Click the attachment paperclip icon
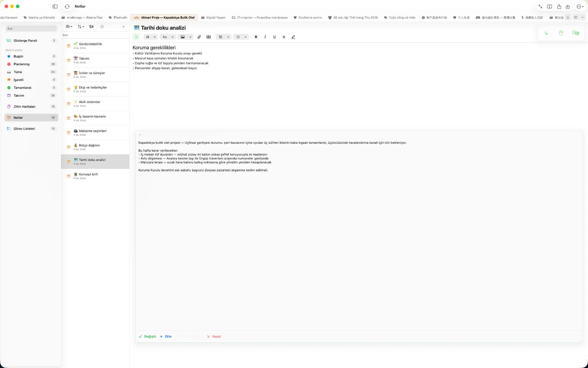The height and width of the screenshot is (368, 588). tap(199, 37)
